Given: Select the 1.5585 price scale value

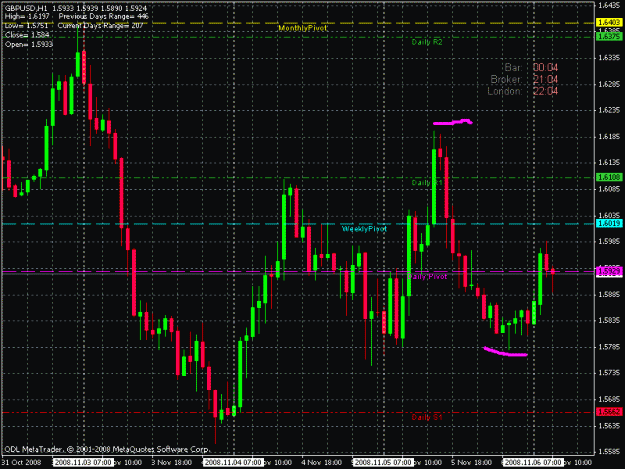Looking at the screenshot, I should pyautogui.click(x=609, y=452).
